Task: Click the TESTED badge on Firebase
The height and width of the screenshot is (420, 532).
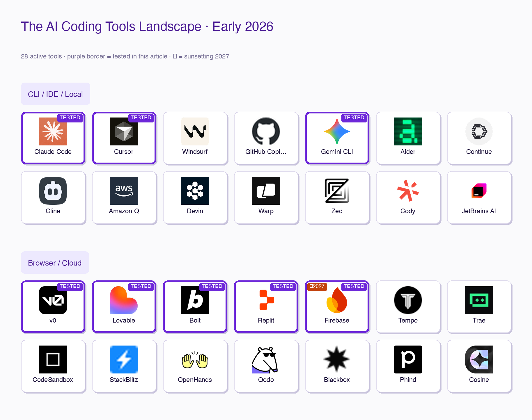Action: (x=354, y=286)
